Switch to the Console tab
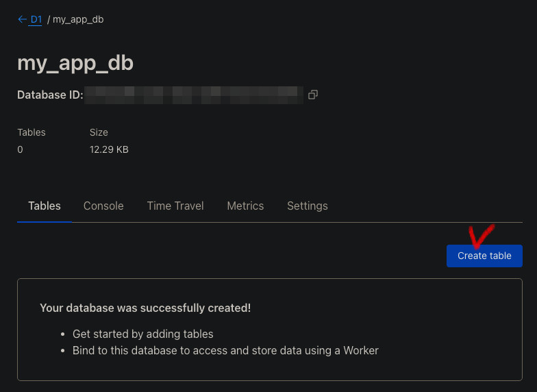The image size is (537, 392). [x=103, y=206]
